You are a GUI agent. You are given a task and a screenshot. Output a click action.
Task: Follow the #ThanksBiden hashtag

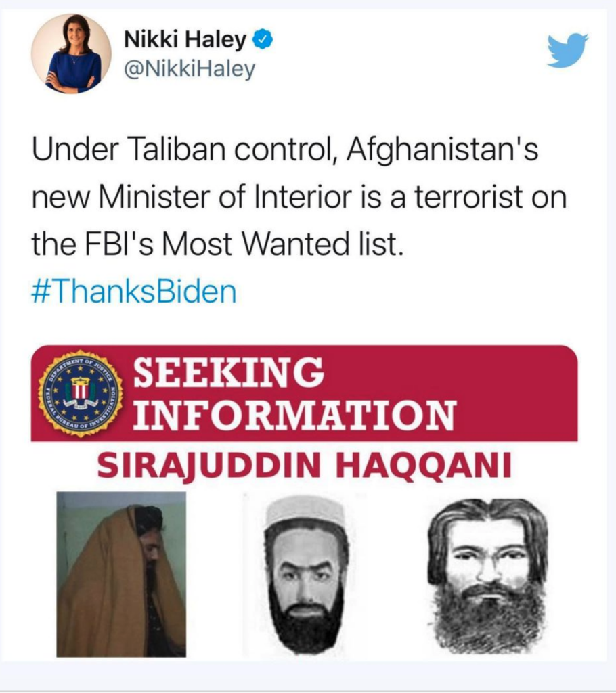click(x=134, y=292)
